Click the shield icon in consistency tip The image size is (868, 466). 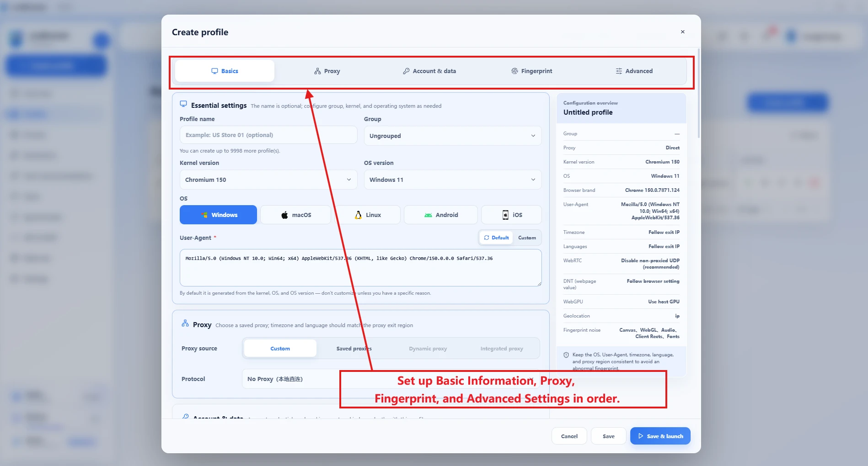pos(566,355)
